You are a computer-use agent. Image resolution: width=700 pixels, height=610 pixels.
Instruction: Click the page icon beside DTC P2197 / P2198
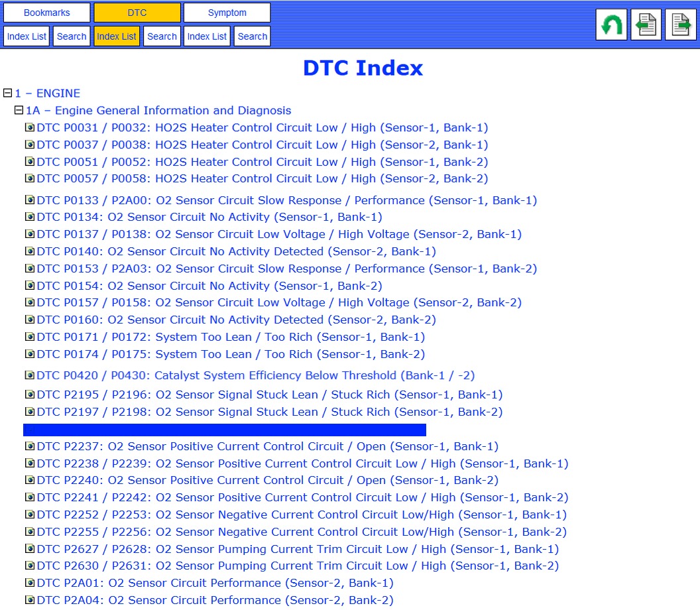coord(30,412)
